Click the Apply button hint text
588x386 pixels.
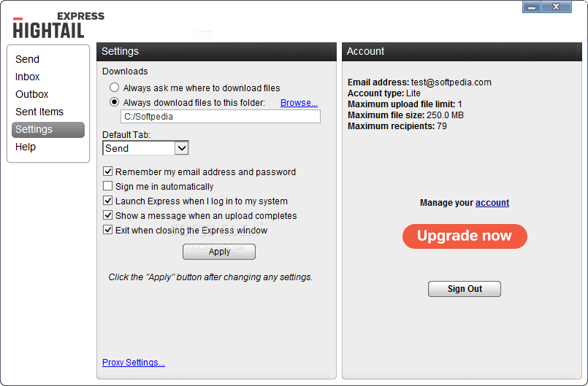coord(210,277)
